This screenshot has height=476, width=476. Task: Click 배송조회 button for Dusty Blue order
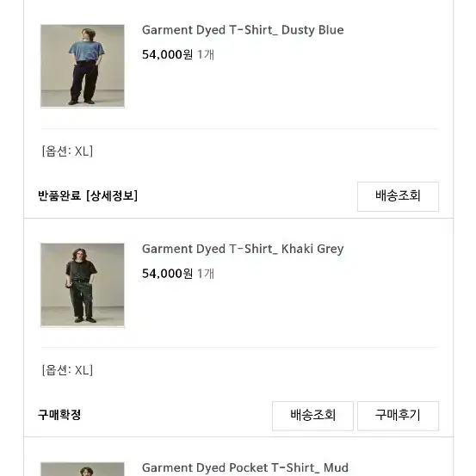[x=398, y=196]
